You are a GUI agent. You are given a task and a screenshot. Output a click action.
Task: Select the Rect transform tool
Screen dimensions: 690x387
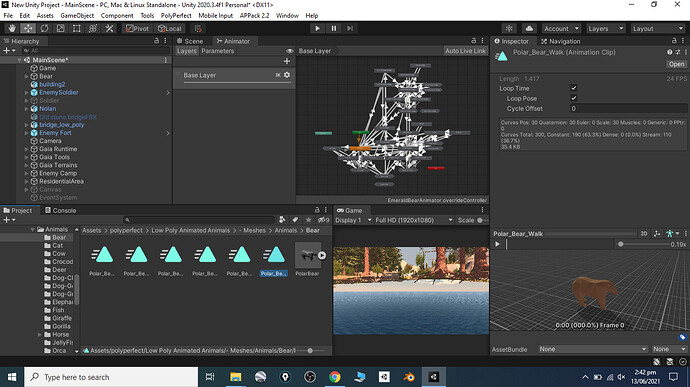(x=77, y=28)
